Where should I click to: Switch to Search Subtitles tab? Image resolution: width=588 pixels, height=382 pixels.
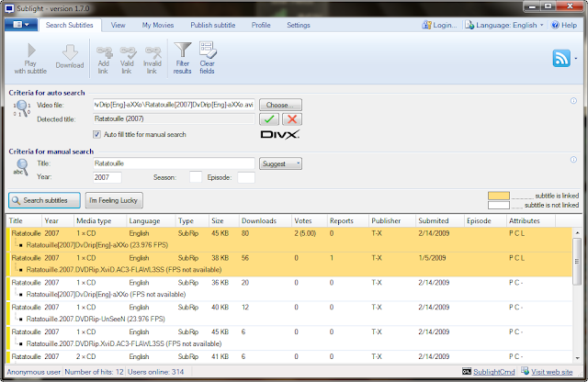pyautogui.click(x=70, y=25)
